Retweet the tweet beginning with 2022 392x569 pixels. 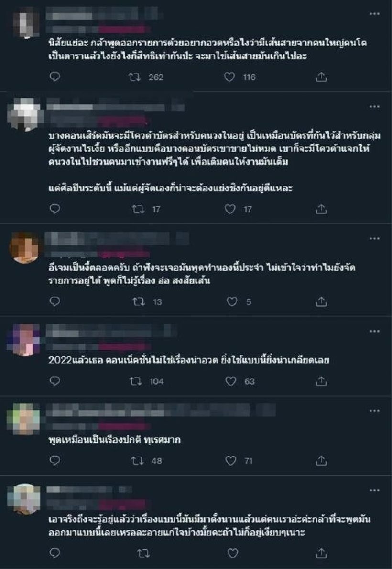pyautogui.click(x=136, y=381)
